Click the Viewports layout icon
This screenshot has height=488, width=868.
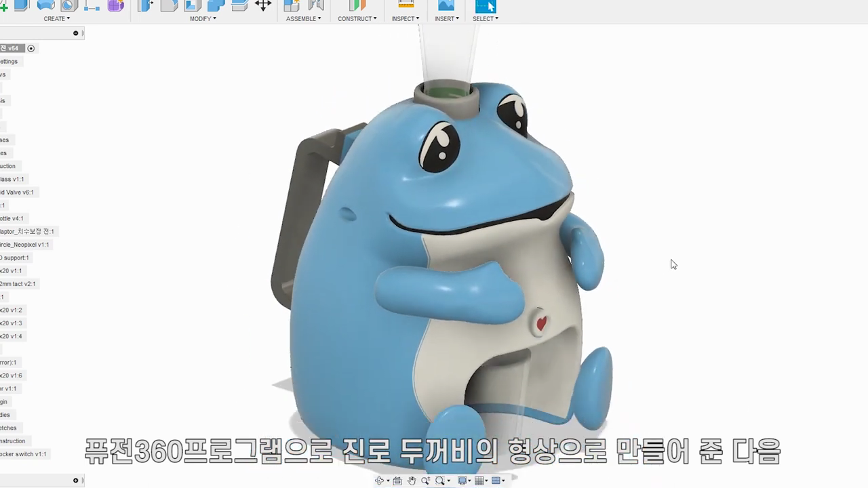pyautogui.click(x=496, y=481)
